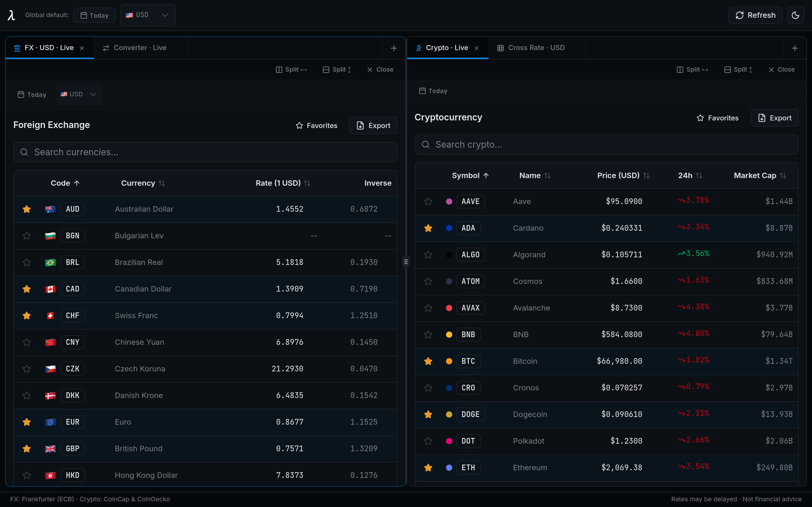Toggle dark mode with the moon icon
The height and width of the screenshot is (507, 812).
[796, 15]
